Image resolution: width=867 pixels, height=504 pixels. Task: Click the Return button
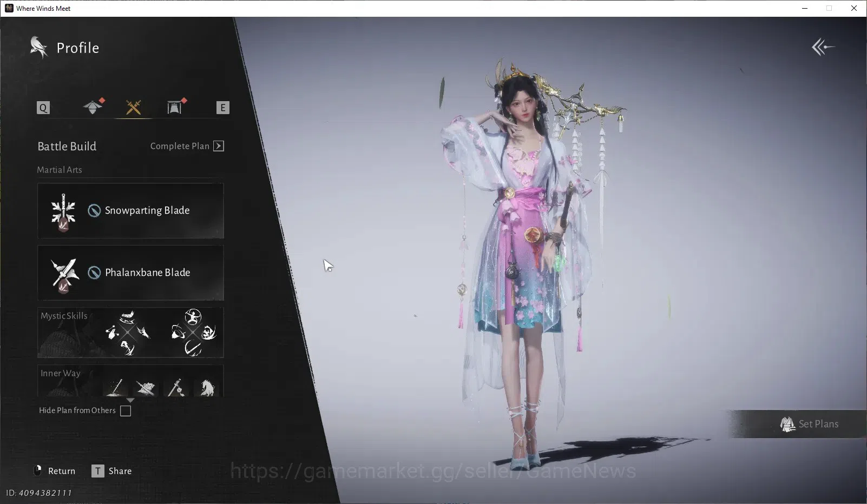tap(55, 471)
